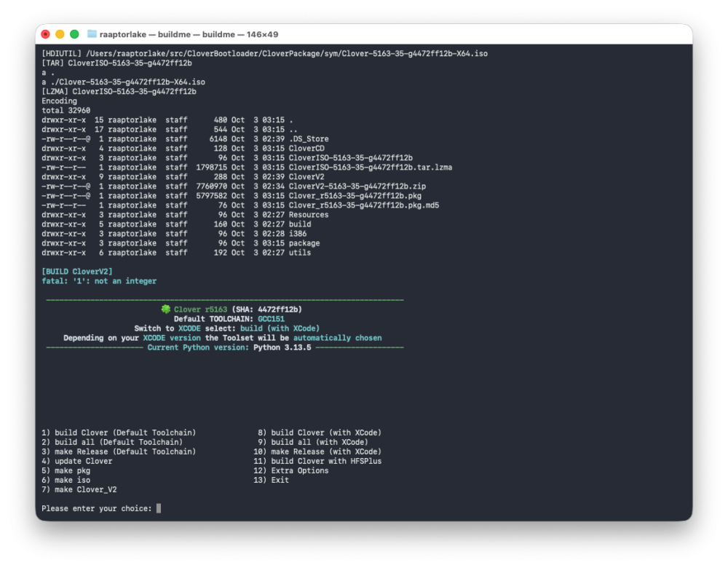Click the folder icon in terminal title bar
Viewport: 728px width, 568px height.
point(92,34)
